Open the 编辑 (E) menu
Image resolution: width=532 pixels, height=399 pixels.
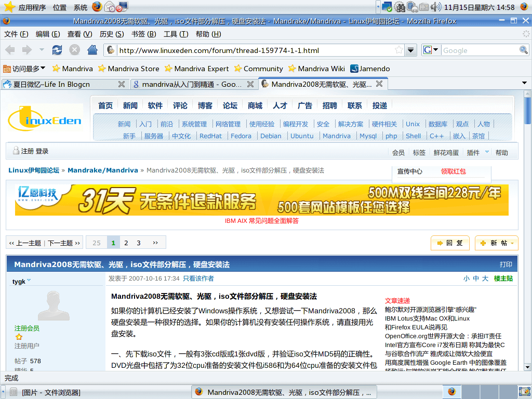click(48, 34)
